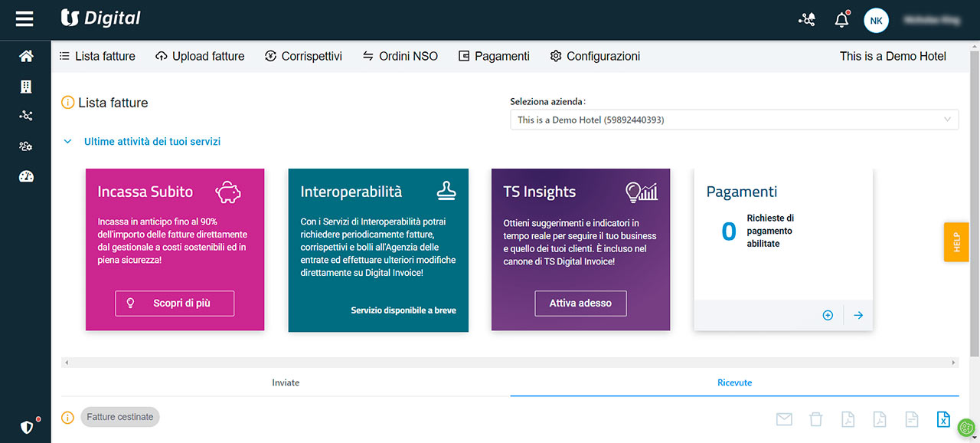
Task: Open the connections icon in top bar
Action: (x=807, y=20)
